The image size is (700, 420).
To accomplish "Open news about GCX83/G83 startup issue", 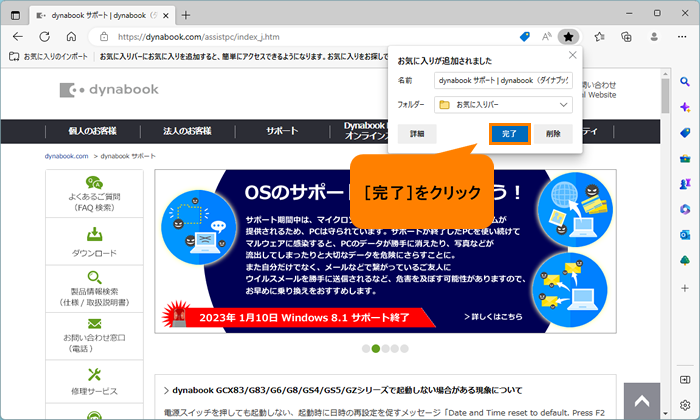I will [347, 391].
